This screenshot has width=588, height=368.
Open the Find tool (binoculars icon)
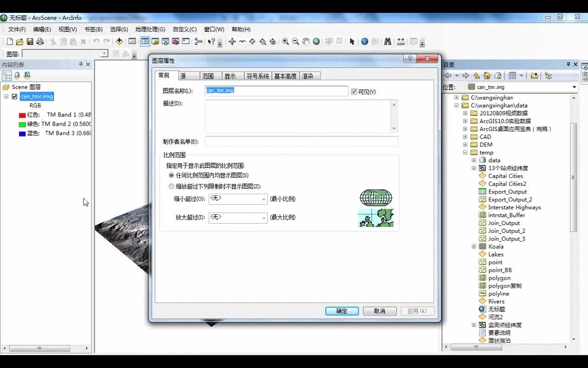[387, 41]
